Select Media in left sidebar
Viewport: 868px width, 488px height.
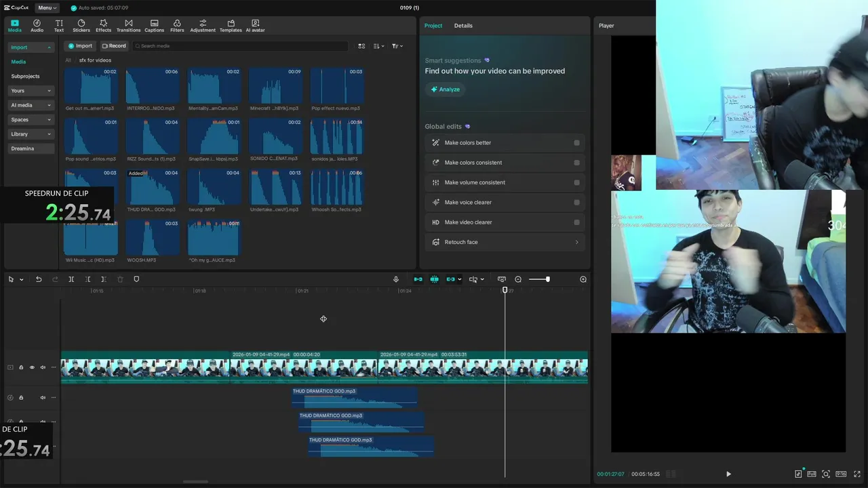(18, 62)
